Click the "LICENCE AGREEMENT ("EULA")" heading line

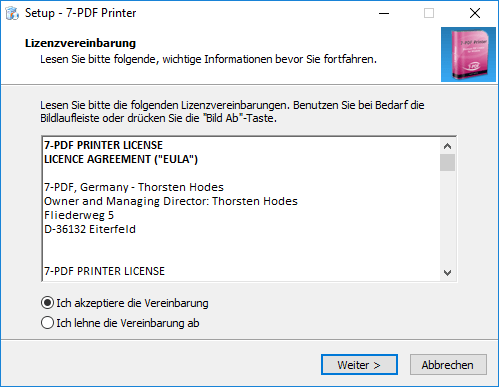click(121, 159)
